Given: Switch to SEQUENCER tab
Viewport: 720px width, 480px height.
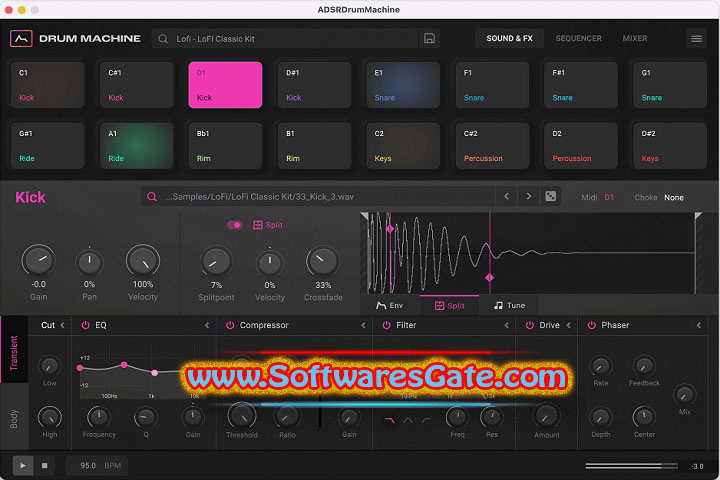Looking at the screenshot, I should 578,39.
